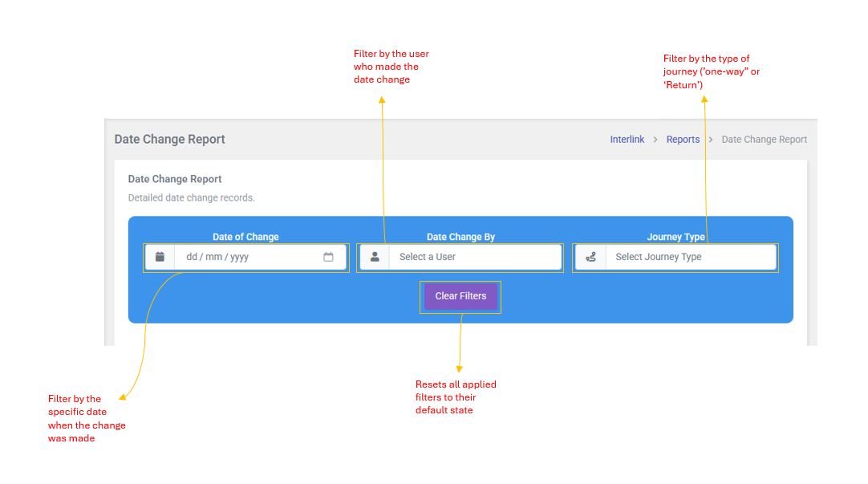Go to Interlink breadcrumb link

627,140
